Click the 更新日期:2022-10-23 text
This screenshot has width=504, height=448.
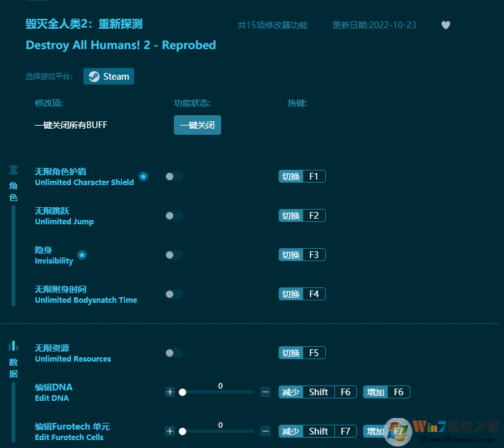point(374,25)
